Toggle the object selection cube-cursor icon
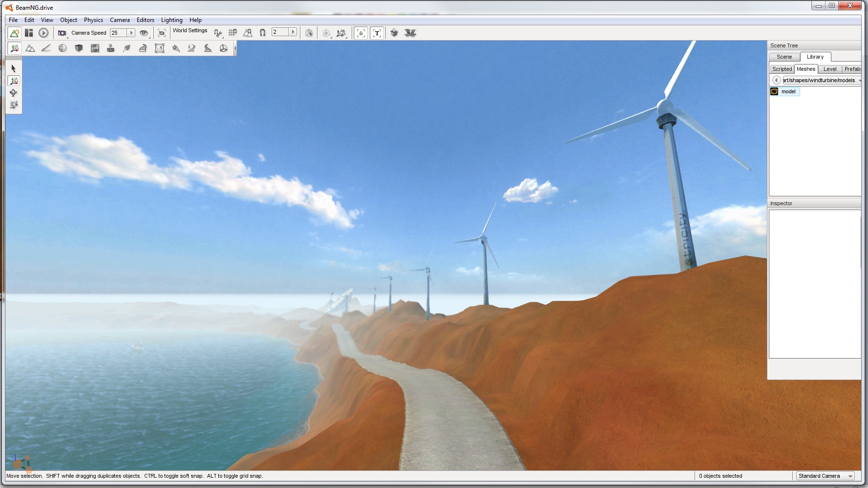This screenshot has width=868, height=488. point(309,33)
